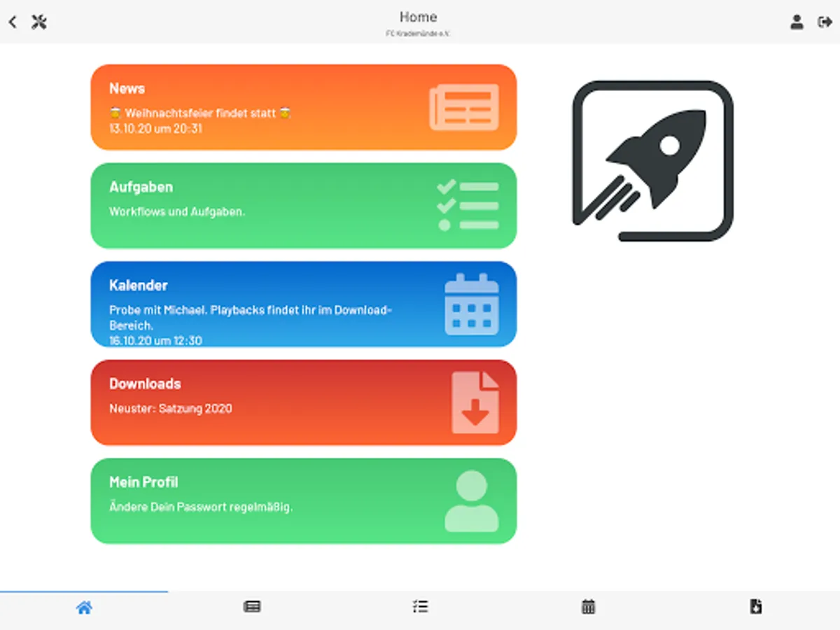This screenshot has height=630, width=840.
Task: Click the 'Home' title in the header
Action: [x=419, y=17]
